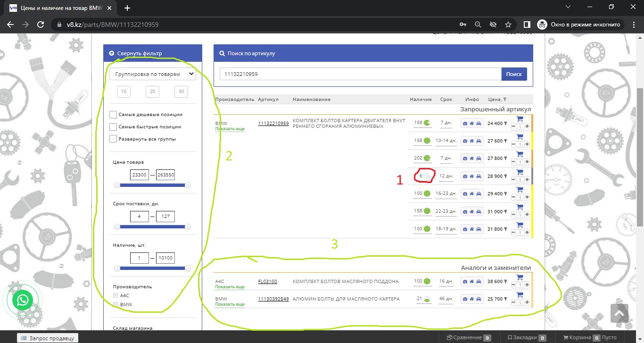Enable 'Самые дешевые позиции' checkbox
This screenshot has width=644, height=343.
click(x=113, y=114)
